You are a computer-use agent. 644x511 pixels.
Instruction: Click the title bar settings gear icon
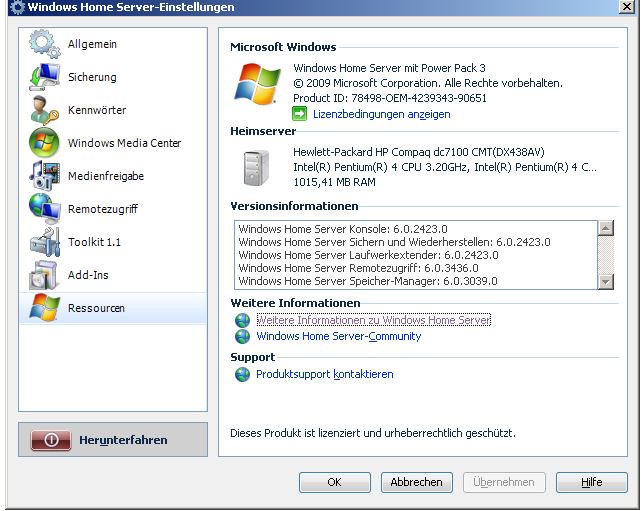pyautogui.click(x=17, y=7)
